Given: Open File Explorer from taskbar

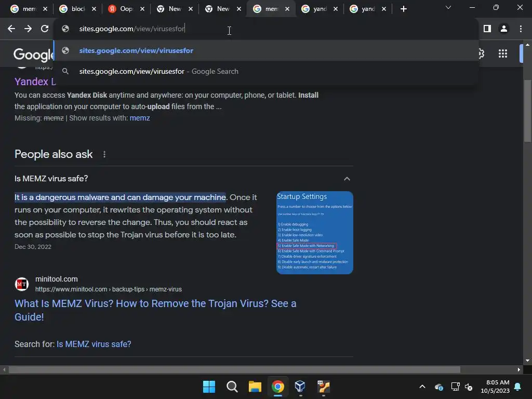Looking at the screenshot, I should 255,387.
